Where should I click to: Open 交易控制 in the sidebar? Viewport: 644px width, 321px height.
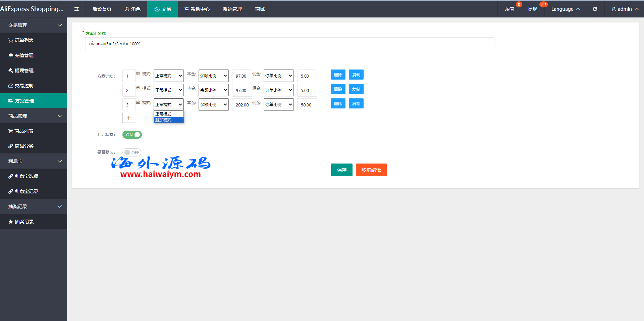coord(21,86)
